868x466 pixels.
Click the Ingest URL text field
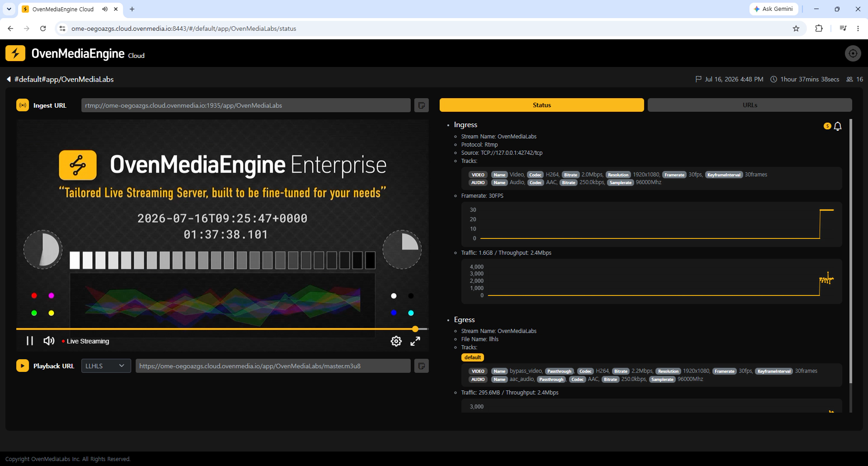246,105
